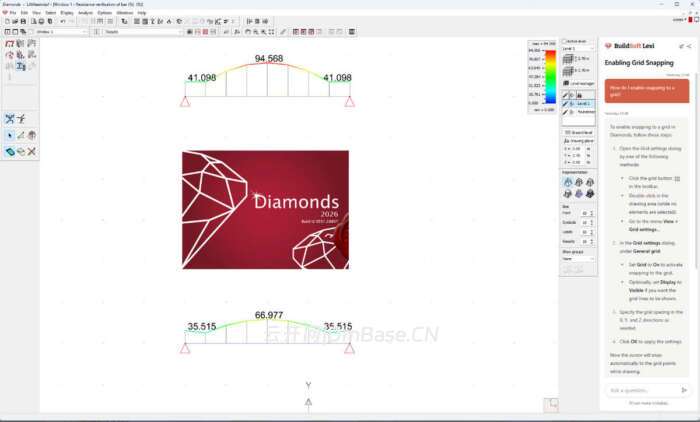Image resolution: width=700 pixels, height=422 pixels.
Task: Toggle the Active level checkbox
Action: tap(564, 41)
